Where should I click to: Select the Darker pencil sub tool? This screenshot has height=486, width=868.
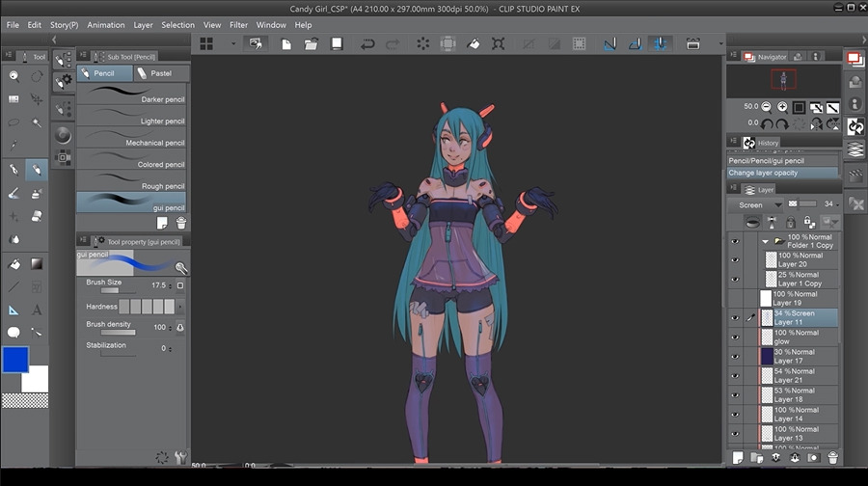(132, 94)
